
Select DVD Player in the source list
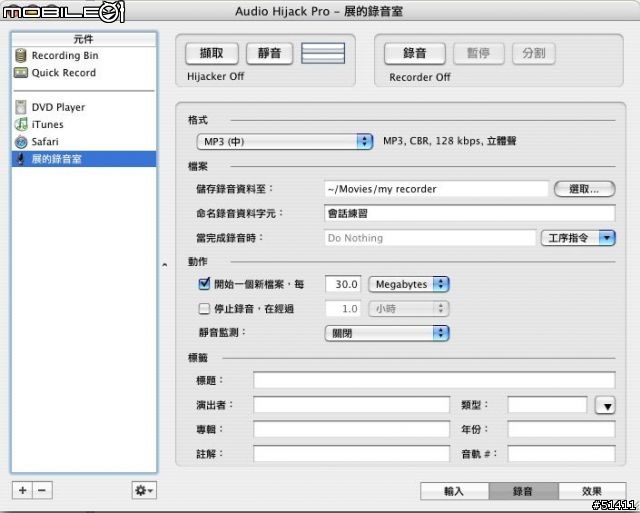(x=84, y=107)
